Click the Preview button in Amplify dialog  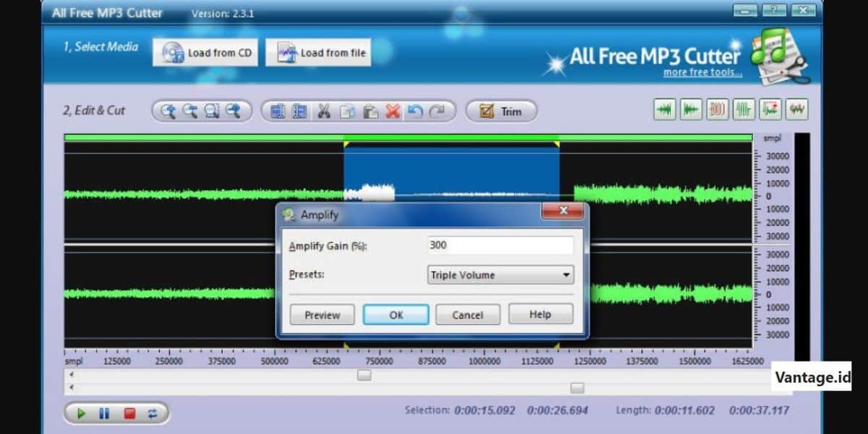pos(321,315)
